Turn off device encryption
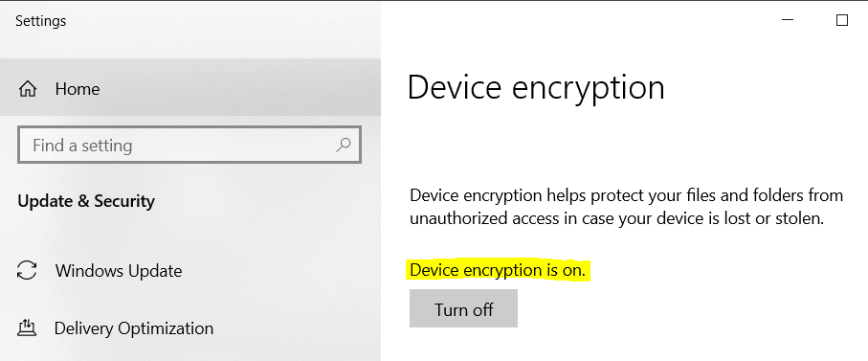Viewport: 868px width, 361px height. [x=463, y=308]
